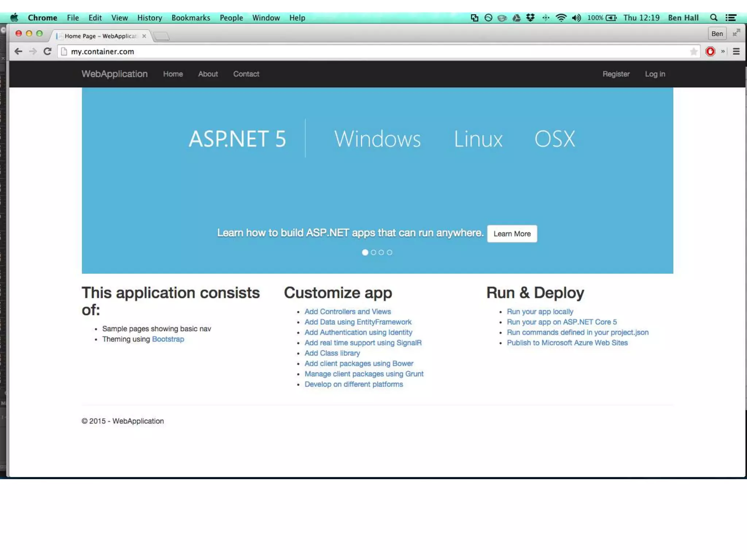Image resolution: width=747 pixels, height=560 pixels.
Task: Close the Home Page tab
Action: pyautogui.click(x=144, y=36)
